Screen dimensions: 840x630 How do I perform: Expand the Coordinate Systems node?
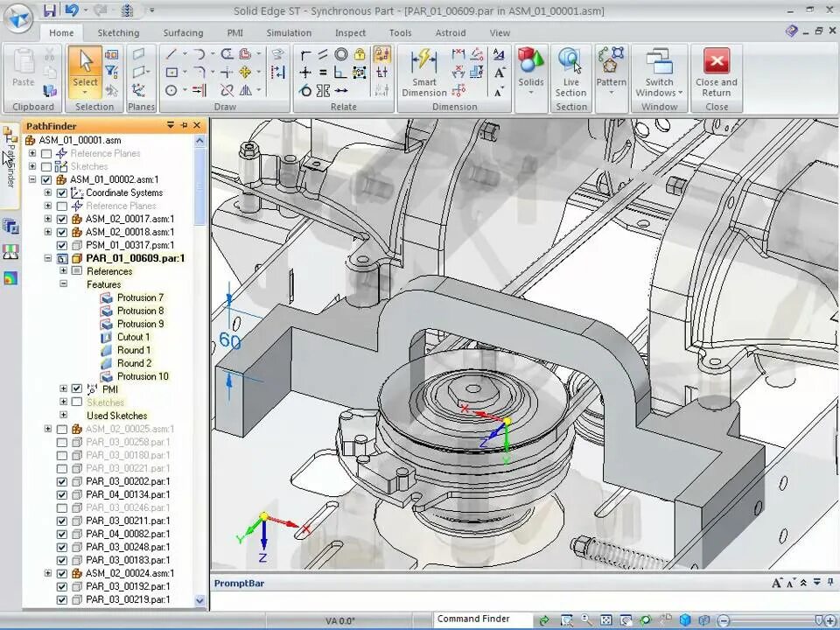click(47, 192)
